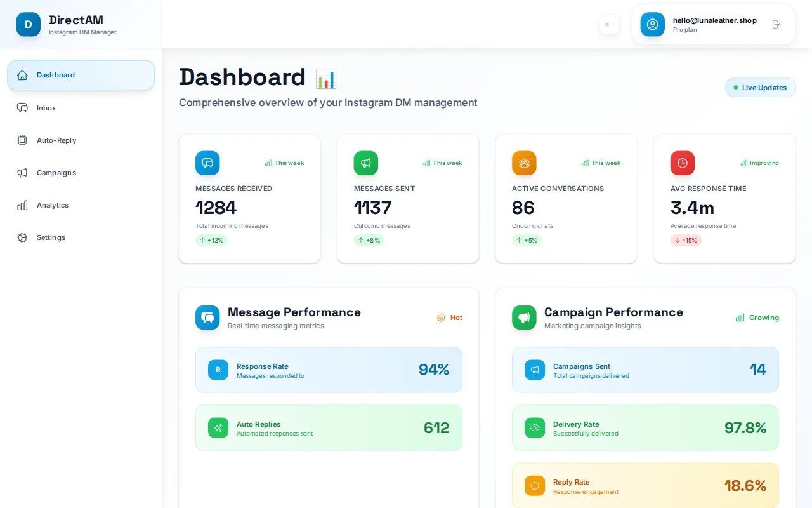Click the +5% change badge
Viewport: 812px width, 508px height.
527,241
